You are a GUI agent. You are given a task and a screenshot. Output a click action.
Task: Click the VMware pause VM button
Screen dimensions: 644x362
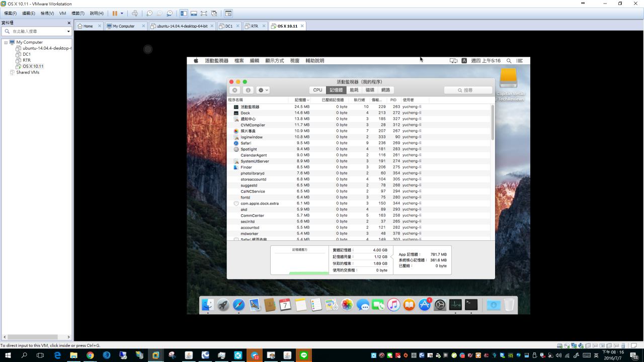115,14
